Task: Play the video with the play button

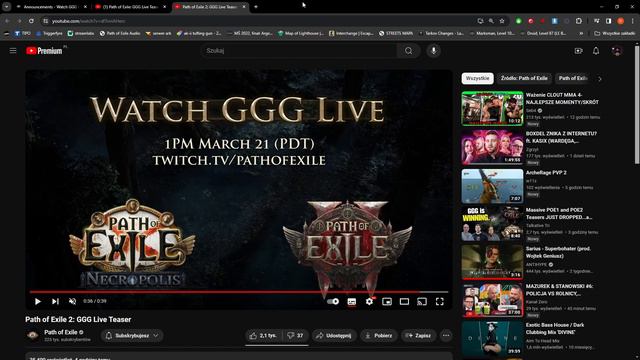Action: click(x=38, y=301)
